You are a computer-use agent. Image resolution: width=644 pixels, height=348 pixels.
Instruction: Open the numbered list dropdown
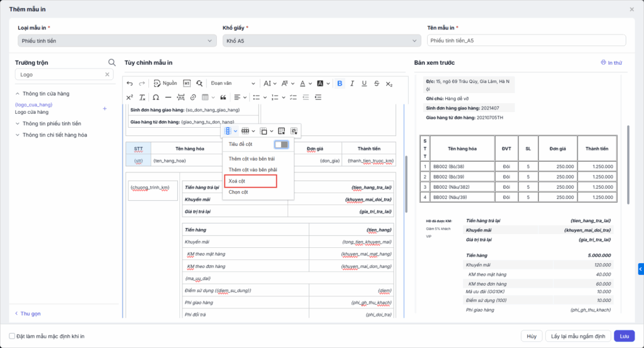point(278,98)
